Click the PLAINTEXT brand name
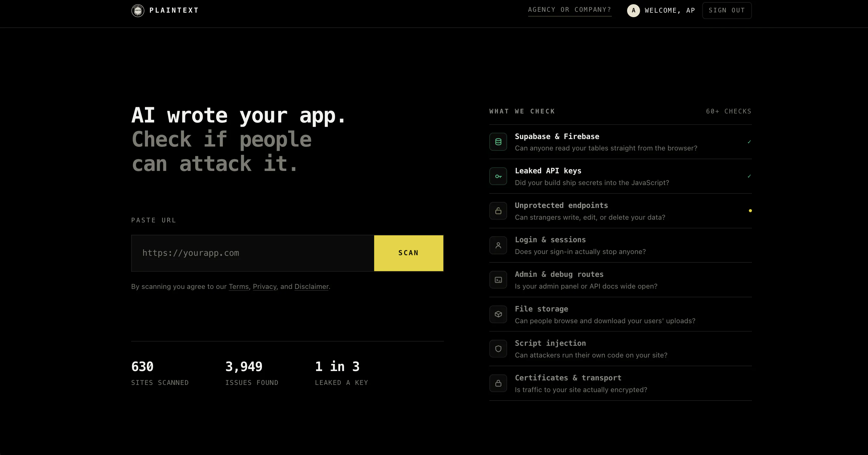 (x=174, y=11)
